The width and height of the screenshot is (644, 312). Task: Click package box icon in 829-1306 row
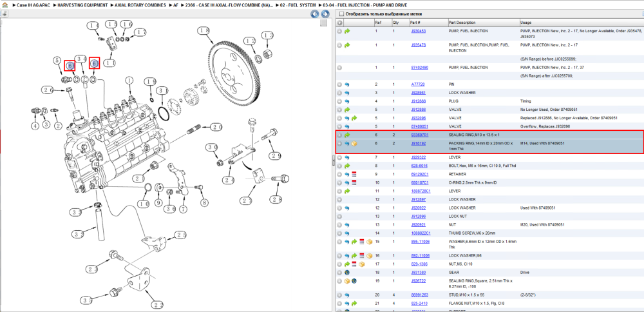[x=361, y=264]
